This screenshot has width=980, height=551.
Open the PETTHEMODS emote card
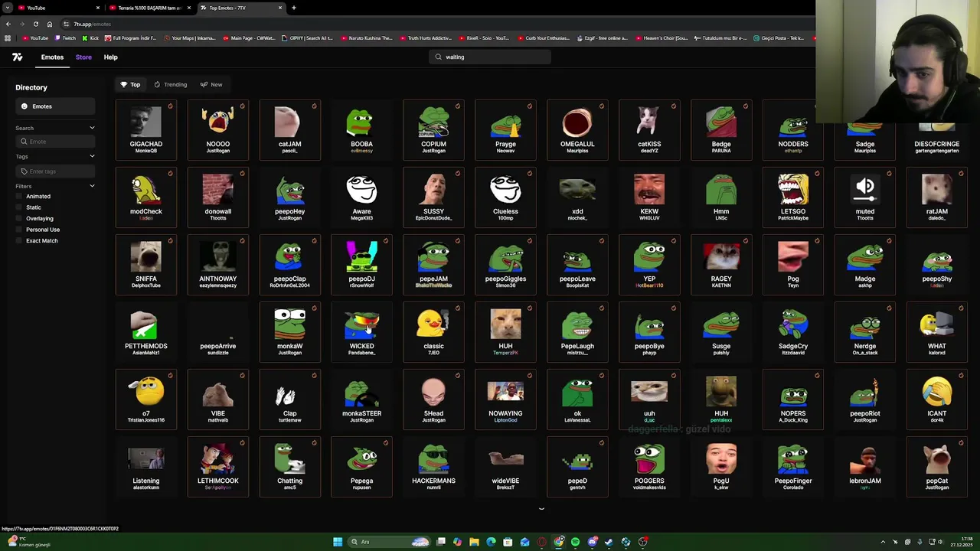[145, 332]
